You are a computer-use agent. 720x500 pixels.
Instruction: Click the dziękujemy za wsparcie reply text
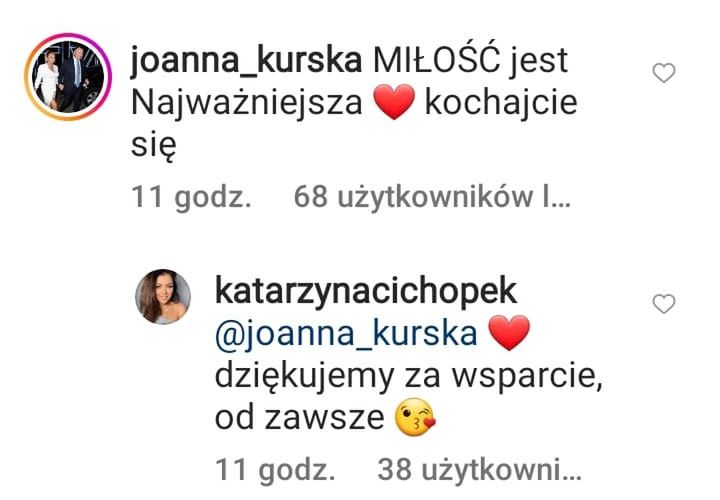408,377
